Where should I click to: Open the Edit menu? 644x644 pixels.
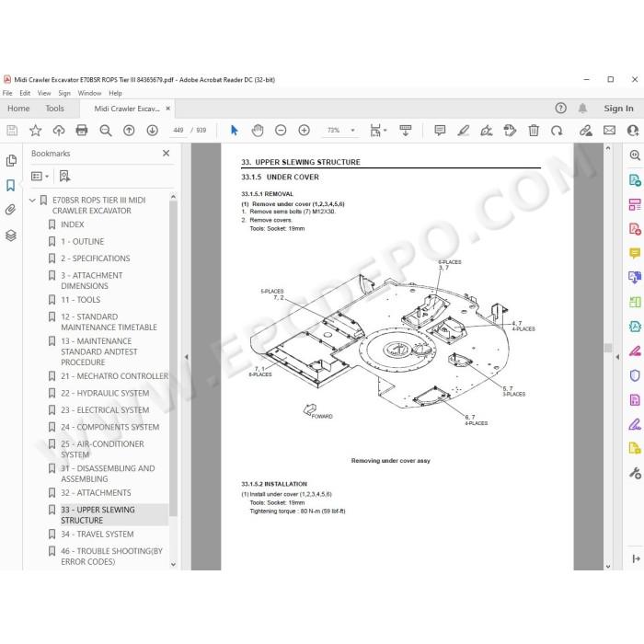(25, 93)
